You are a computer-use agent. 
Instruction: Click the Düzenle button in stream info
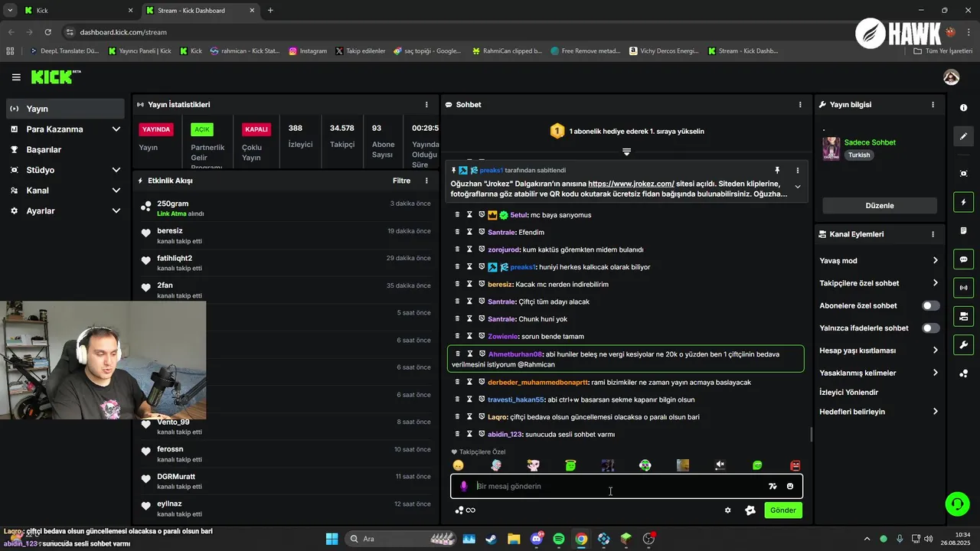[880, 206]
